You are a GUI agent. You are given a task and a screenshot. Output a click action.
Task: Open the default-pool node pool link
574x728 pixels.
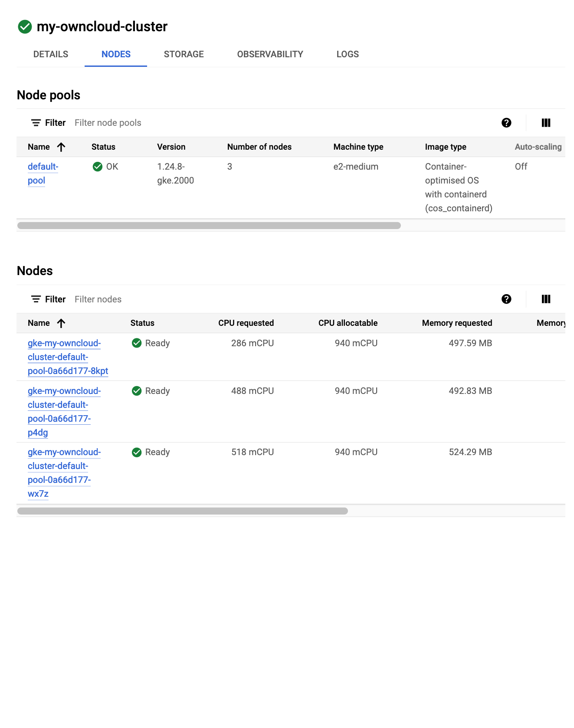coord(43,173)
